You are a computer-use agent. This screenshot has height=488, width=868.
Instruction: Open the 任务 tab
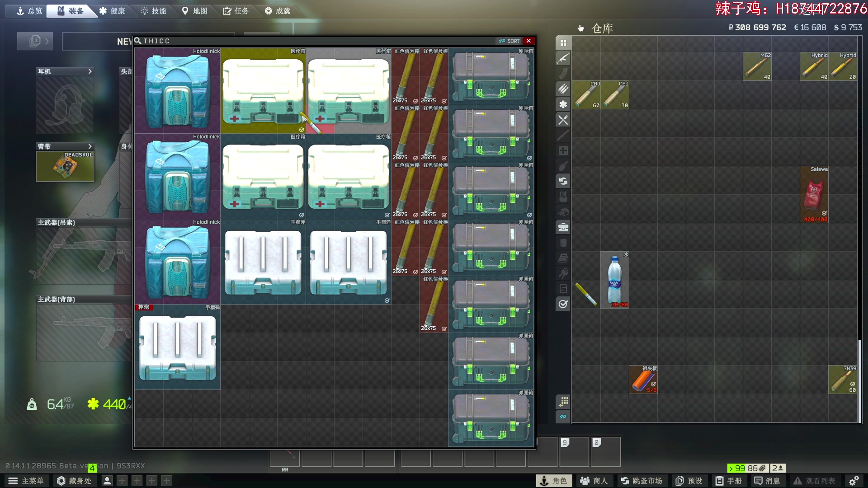point(236,11)
